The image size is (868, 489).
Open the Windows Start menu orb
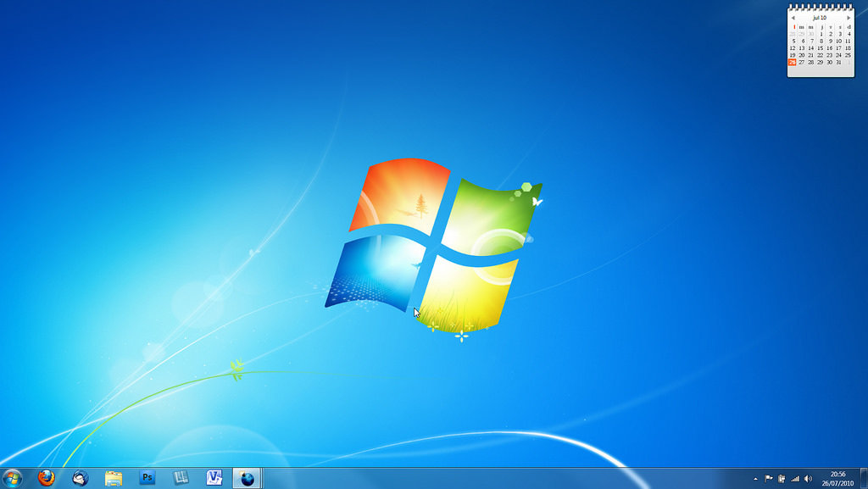click(12, 478)
